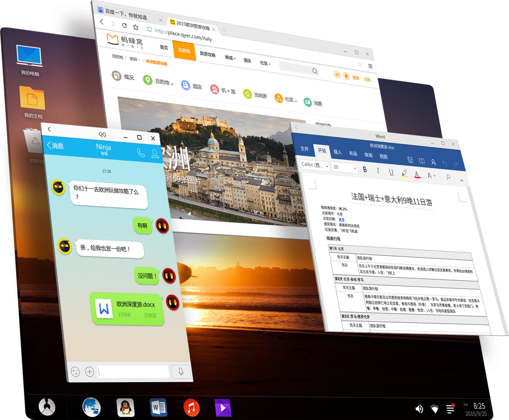Share document via add-person icon
Image resolution: width=509 pixels, height=420 pixels.
tap(433, 162)
